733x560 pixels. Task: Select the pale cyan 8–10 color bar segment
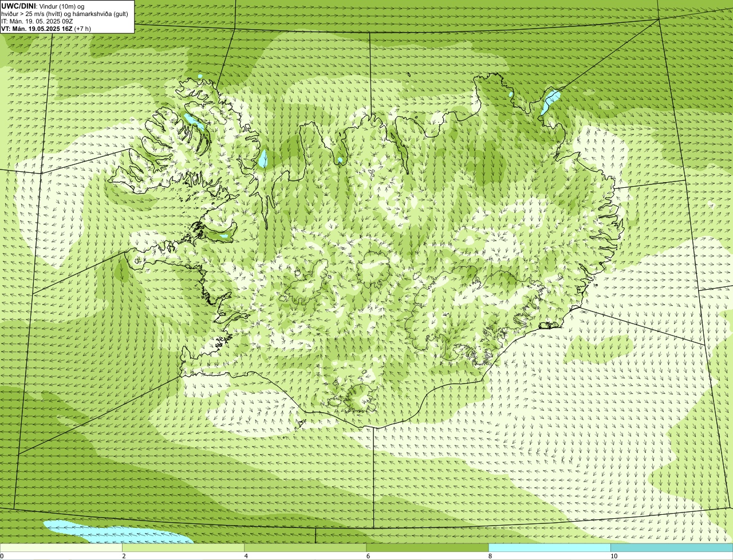click(549, 548)
